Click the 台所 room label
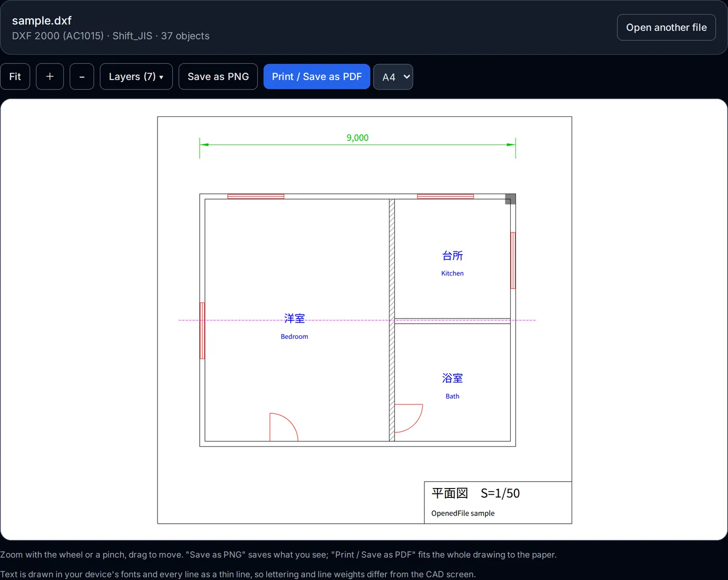This screenshot has width=728, height=580. click(452, 256)
